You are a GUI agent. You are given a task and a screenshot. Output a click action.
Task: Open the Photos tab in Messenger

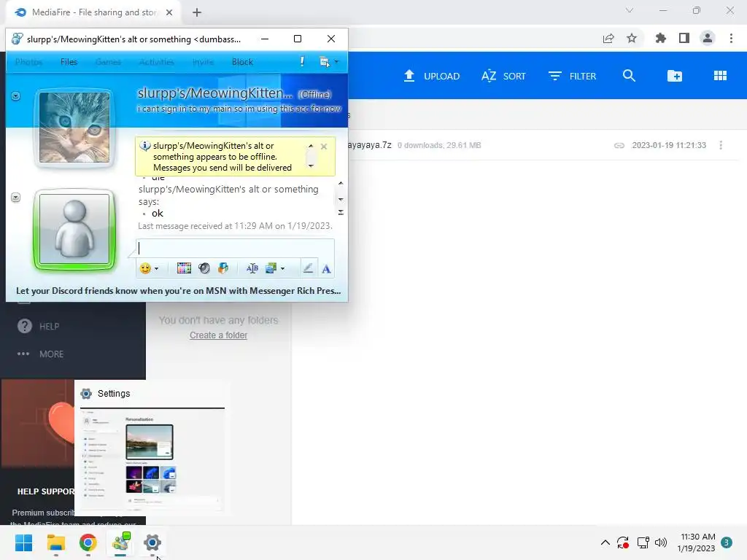(28, 62)
